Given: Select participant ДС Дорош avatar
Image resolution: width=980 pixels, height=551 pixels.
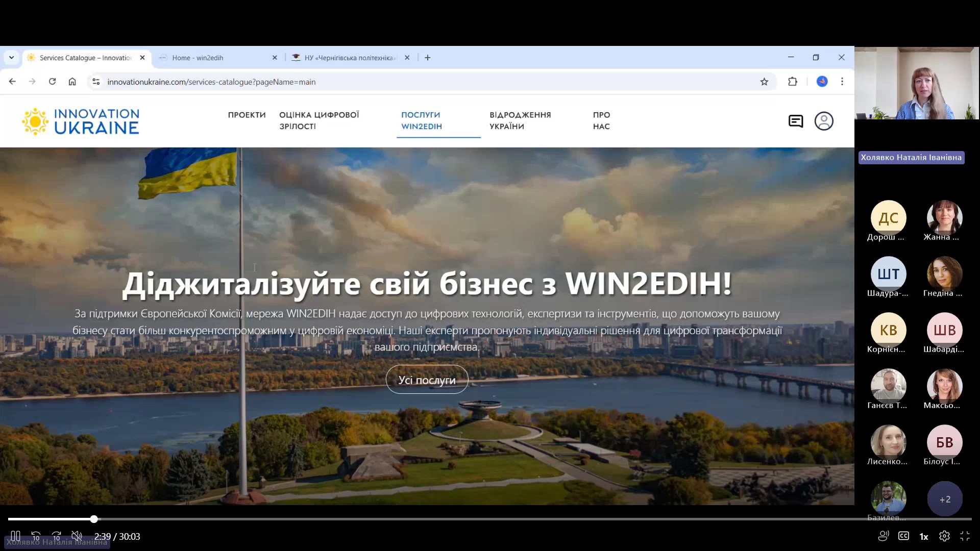Looking at the screenshot, I should pyautogui.click(x=889, y=218).
